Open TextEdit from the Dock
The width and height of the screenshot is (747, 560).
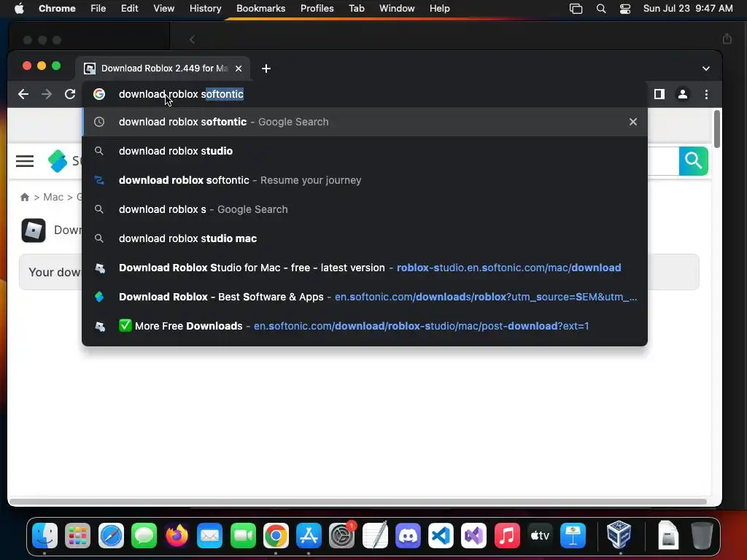pyautogui.click(x=375, y=536)
